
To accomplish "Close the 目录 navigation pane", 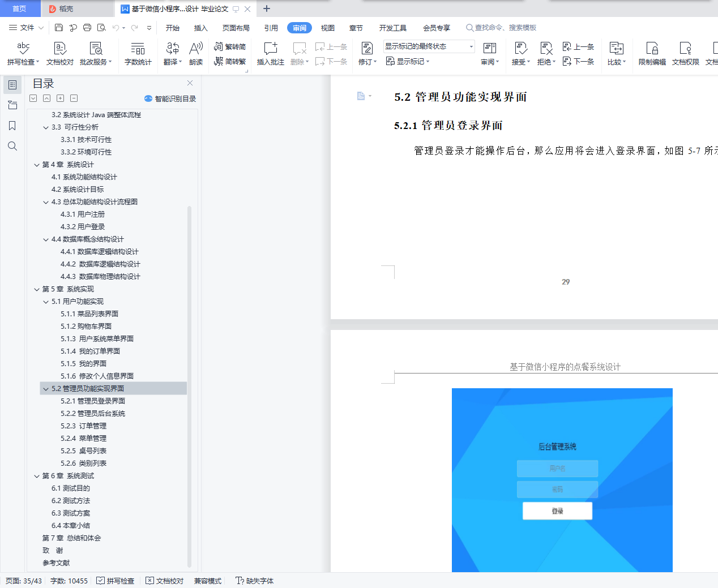I will (190, 83).
